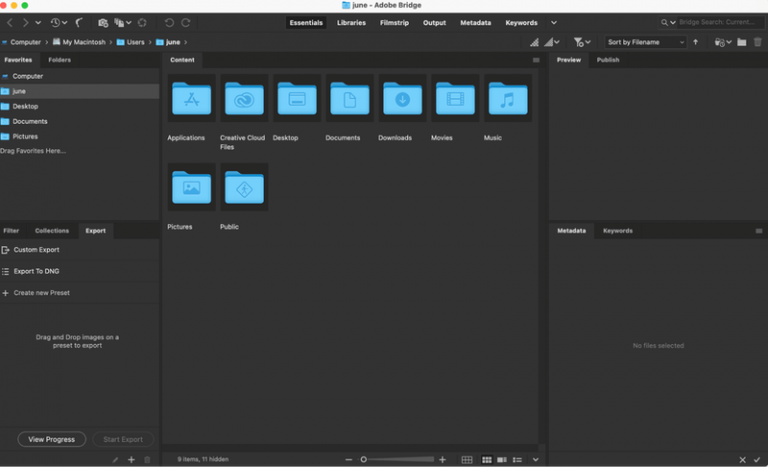Adjust the thumbnail size slider

pyautogui.click(x=395, y=459)
